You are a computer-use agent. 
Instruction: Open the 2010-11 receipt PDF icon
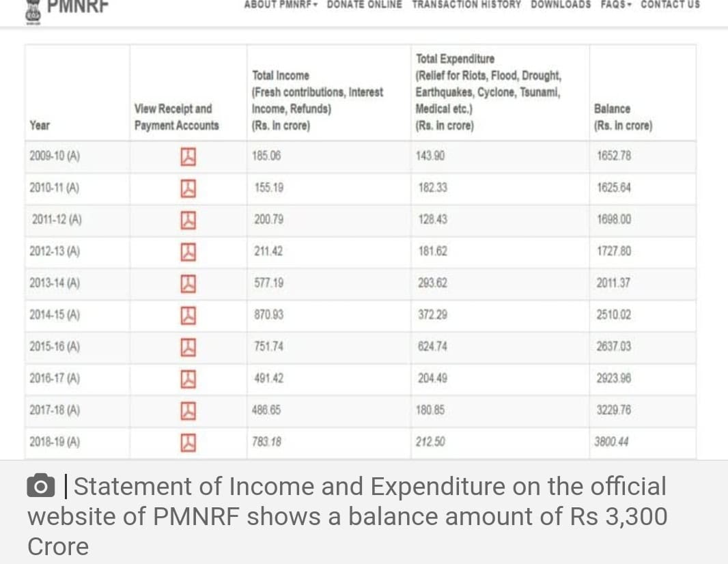(x=188, y=188)
